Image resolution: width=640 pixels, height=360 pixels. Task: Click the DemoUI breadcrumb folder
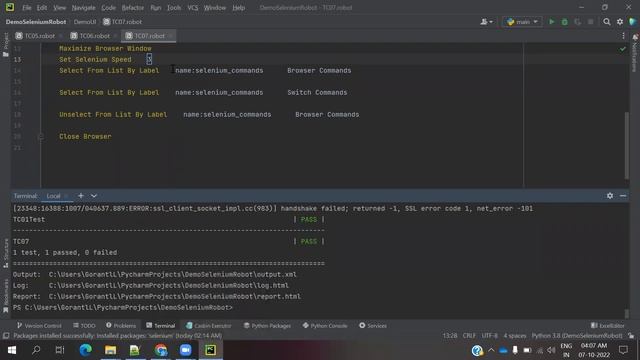85,22
